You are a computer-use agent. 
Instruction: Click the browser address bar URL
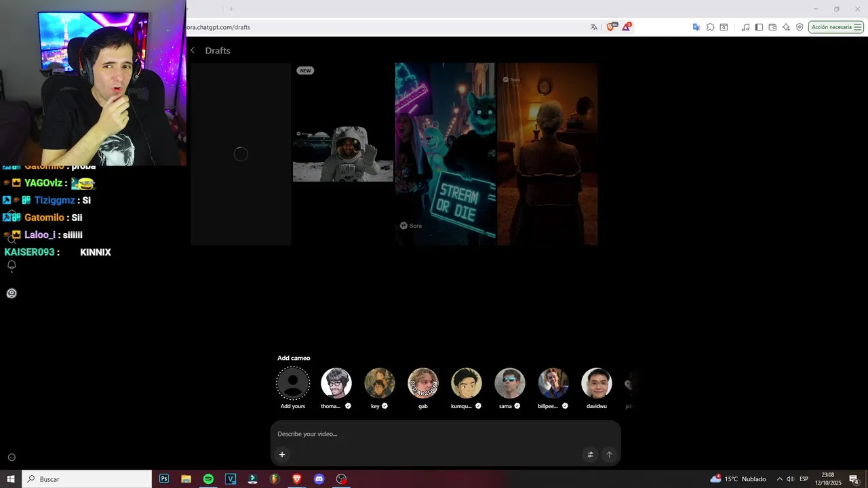click(x=218, y=27)
